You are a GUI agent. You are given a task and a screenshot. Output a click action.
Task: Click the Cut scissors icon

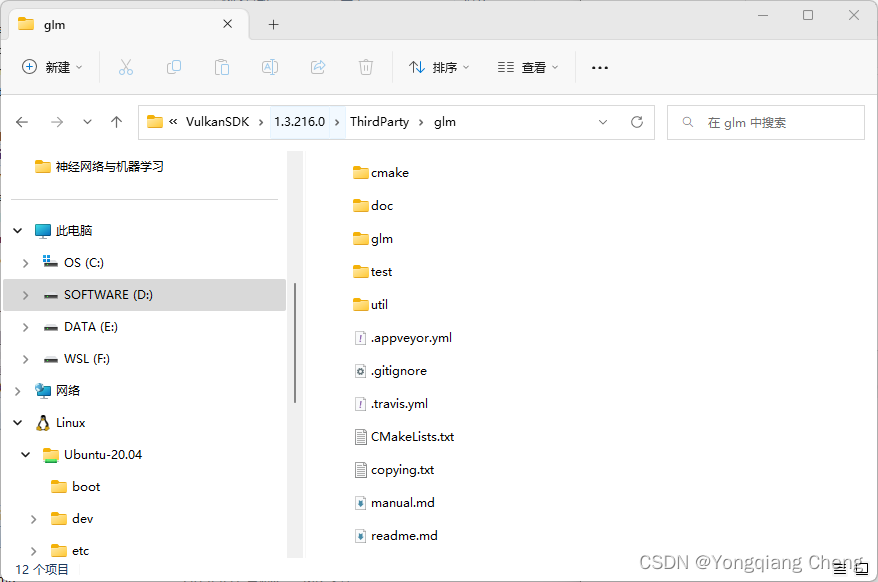coord(126,67)
